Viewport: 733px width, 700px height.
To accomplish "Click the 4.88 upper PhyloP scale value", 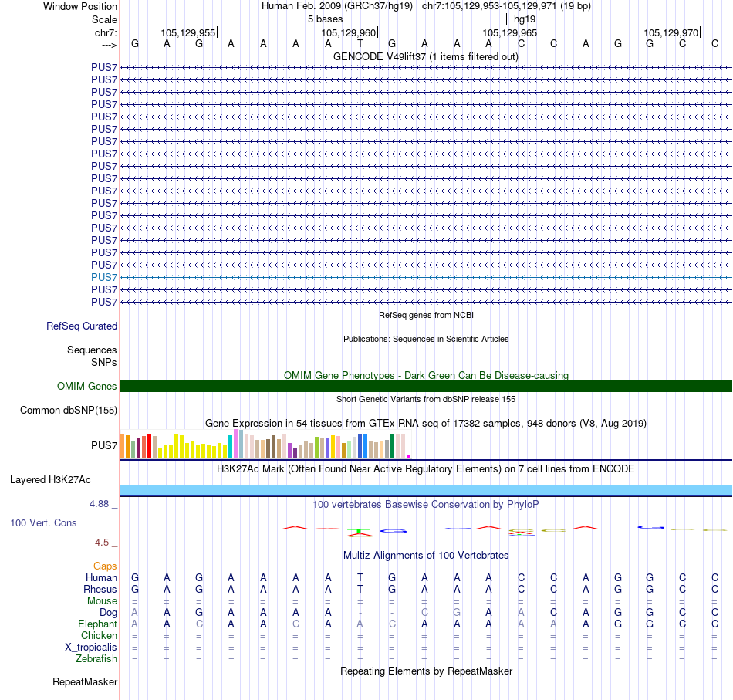I will click(x=99, y=504).
